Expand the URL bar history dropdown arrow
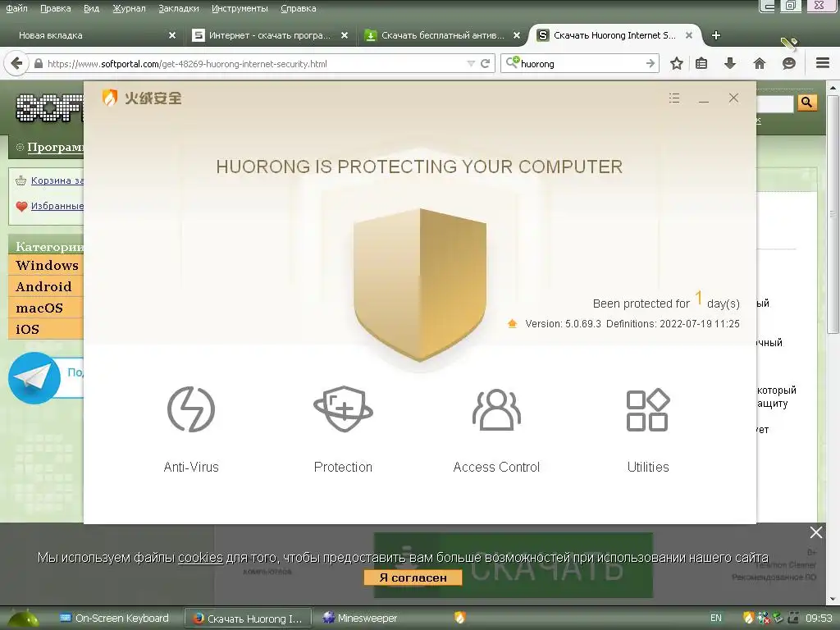Screen dimensions: 840x630 coord(471,64)
